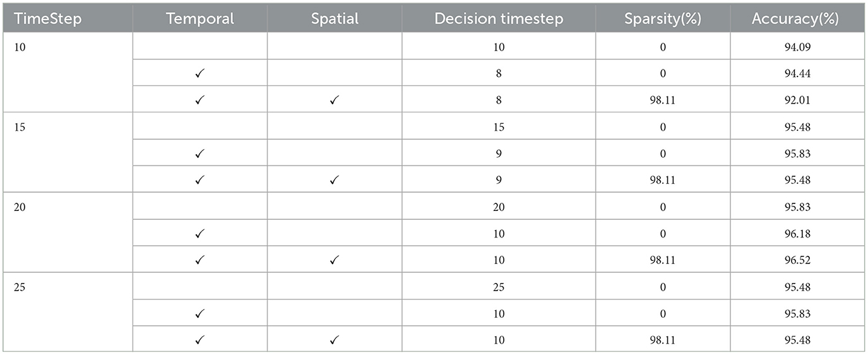This screenshot has height=355, width=868.
Task: Click the decision timestep value 15
Action: (x=499, y=126)
